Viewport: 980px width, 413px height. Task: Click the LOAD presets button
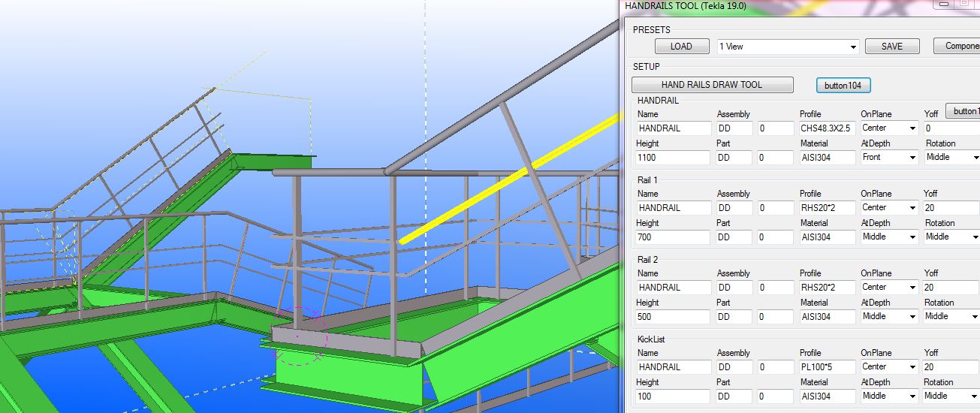(681, 47)
